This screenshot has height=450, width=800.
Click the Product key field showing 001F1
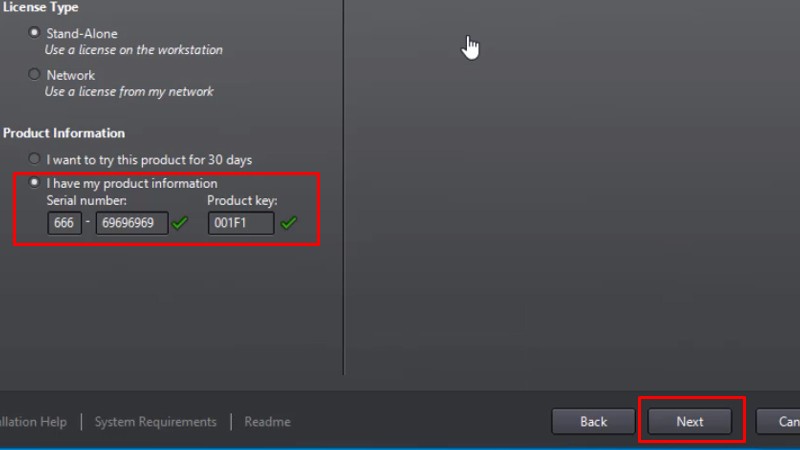pyautogui.click(x=240, y=223)
